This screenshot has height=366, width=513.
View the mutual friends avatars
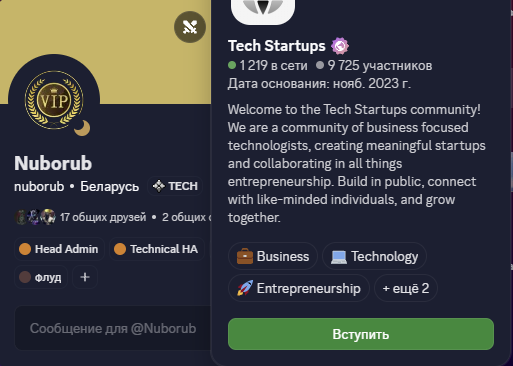[x=35, y=217]
